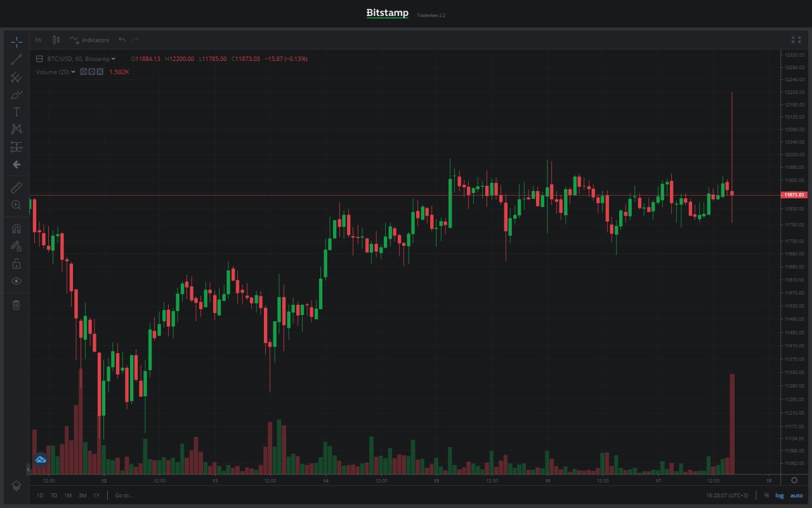
Task: Activate the ruler measure tool
Action: click(16, 187)
